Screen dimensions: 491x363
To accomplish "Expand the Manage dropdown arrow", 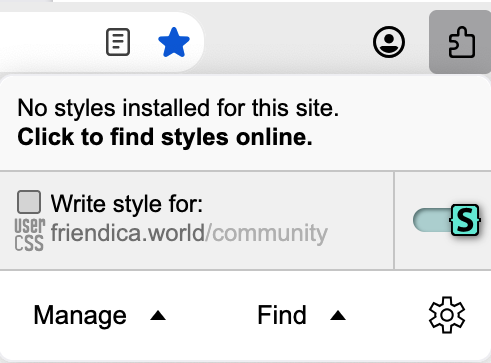I will pos(158,315).
